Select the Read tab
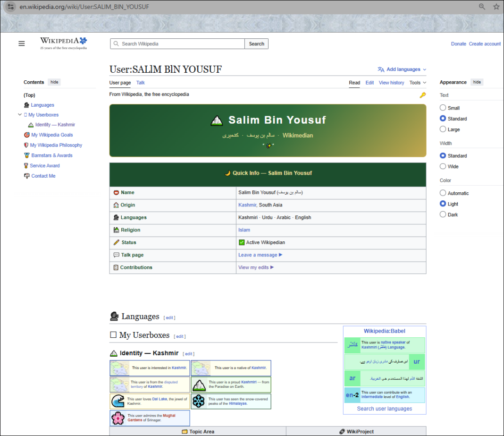 (354, 83)
